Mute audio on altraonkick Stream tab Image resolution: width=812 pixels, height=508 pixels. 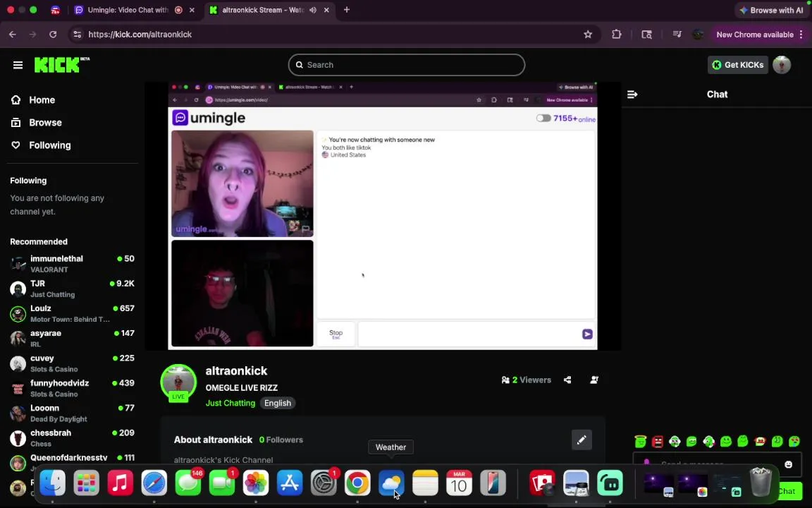[313, 10]
